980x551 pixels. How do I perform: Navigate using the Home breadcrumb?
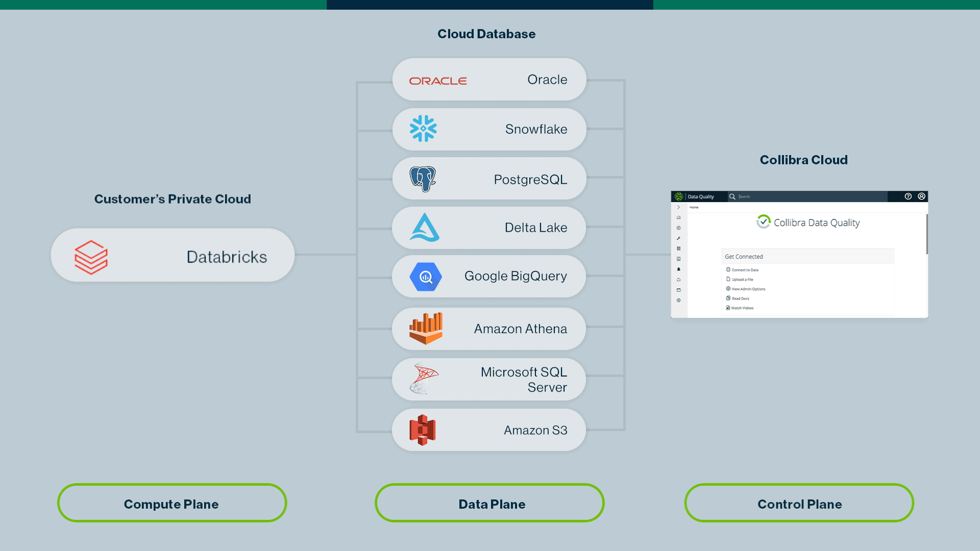(694, 207)
